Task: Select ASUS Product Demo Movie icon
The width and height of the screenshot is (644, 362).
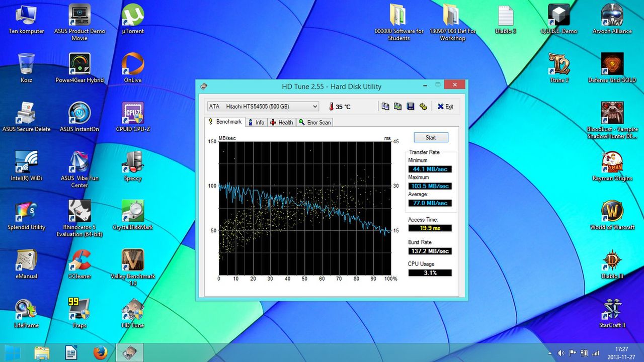Action: click(79, 23)
